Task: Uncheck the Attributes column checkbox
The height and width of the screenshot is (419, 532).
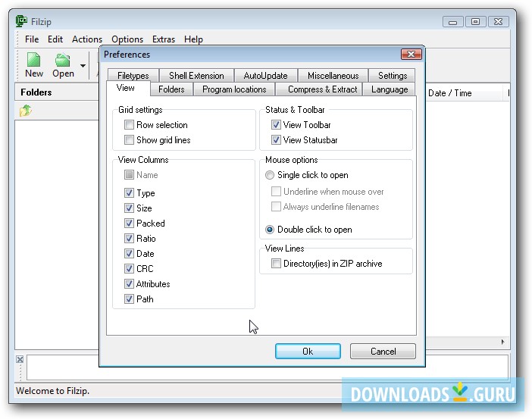Action: click(129, 283)
